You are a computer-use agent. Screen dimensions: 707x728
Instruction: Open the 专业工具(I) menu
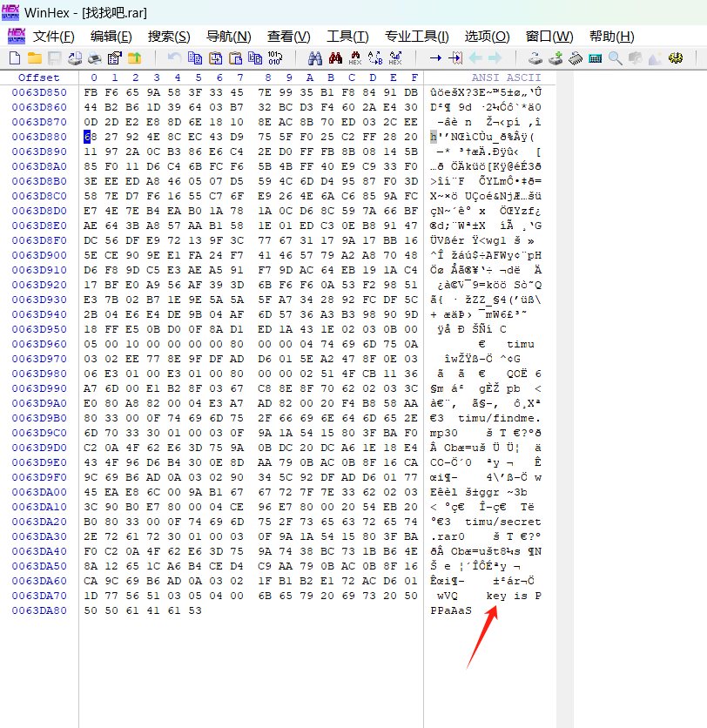417,37
